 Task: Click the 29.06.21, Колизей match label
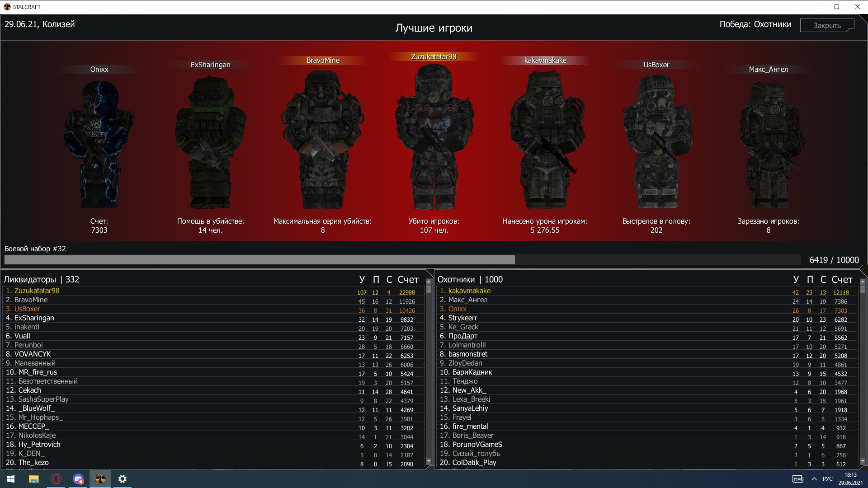coord(40,24)
